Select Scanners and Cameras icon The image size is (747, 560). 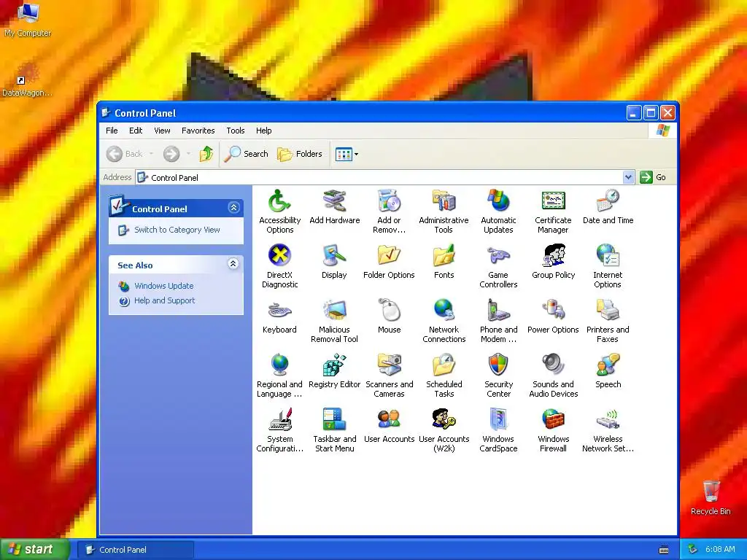tap(390, 365)
